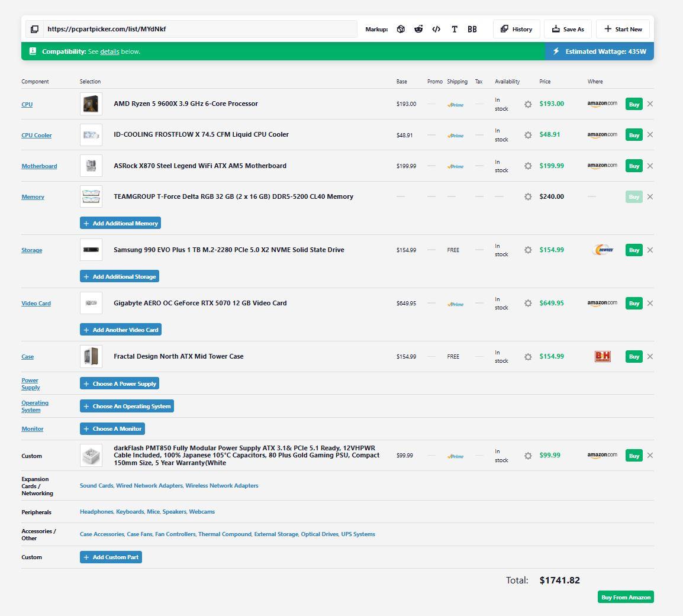Screen dimensions: 683x616
Task: Remove darkFlash PMT850 custom part
Action: pos(650,455)
